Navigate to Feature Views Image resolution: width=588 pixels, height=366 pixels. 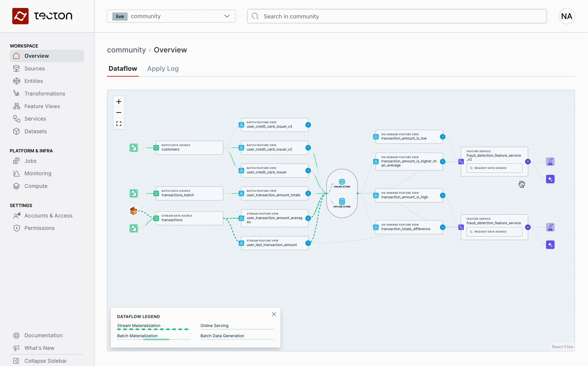coord(42,106)
